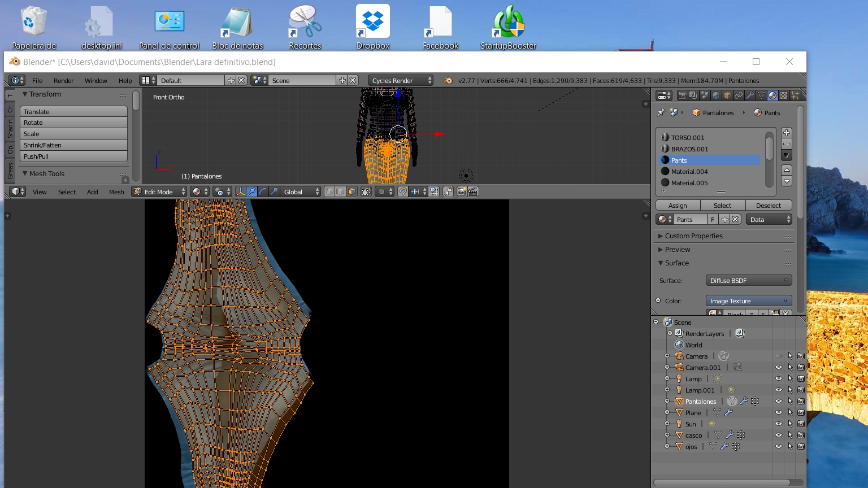Open the Modifiers properties tab (wrench icon)

pos(750,95)
